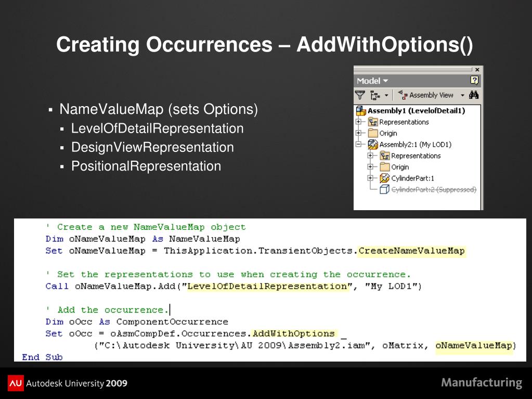Screen dimensions: 532x399
Task: Open the Assembly View dropdown arrow
Action: 462,96
